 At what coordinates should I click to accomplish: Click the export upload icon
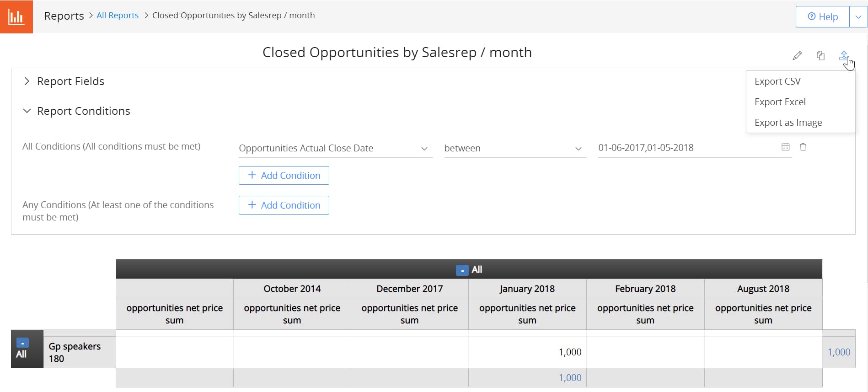[844, 56]
